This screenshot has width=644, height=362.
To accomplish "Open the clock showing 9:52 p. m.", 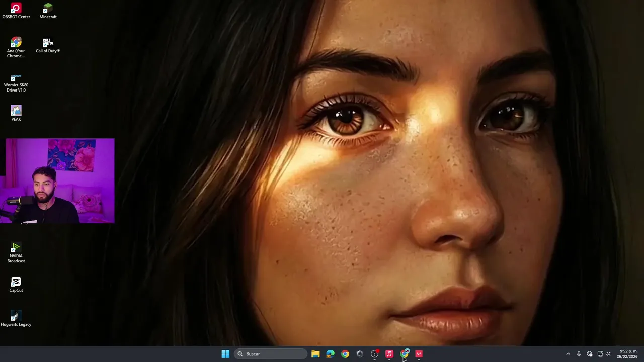I will pos(628,354).
